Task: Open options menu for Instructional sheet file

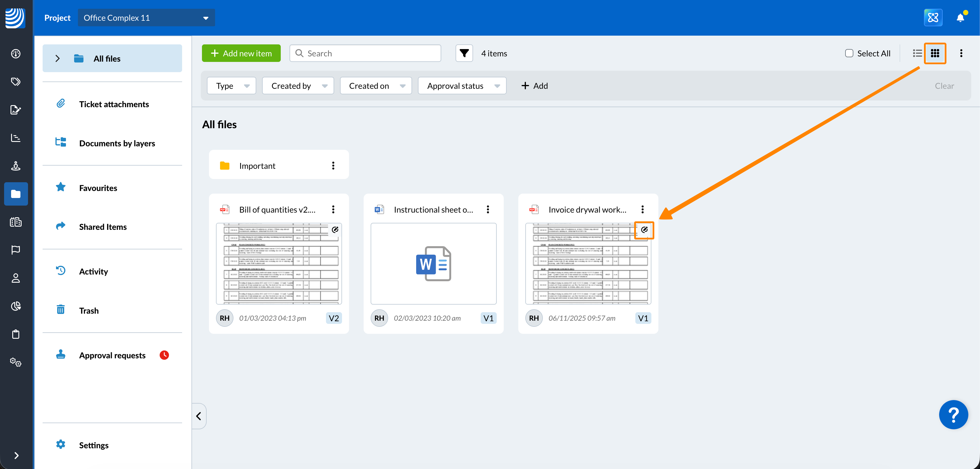Action: 488,209
